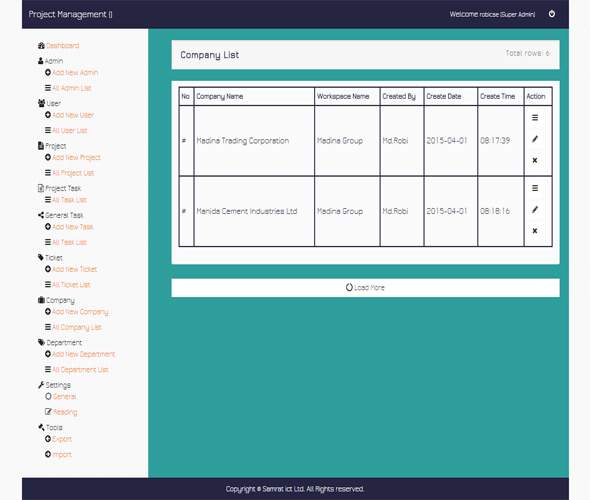Screen dimensions: 590x500
Task: Select the Project menu heading
Action: [x=55, y=146]
